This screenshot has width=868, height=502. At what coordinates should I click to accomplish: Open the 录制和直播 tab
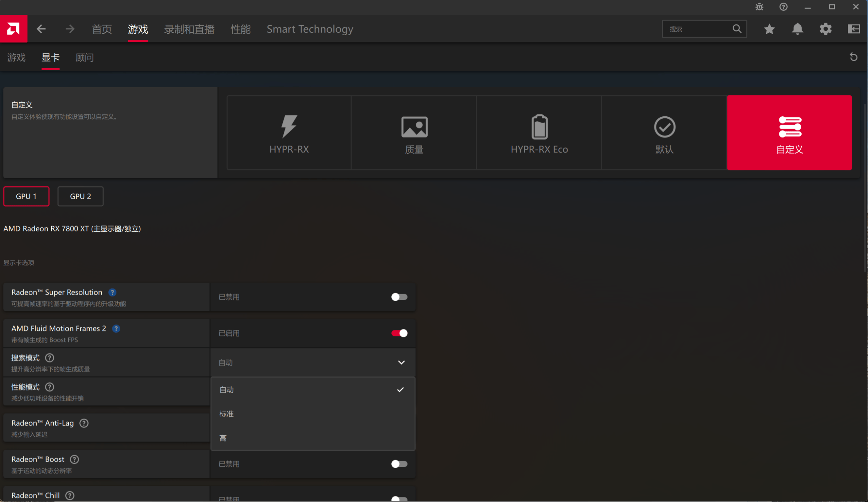[x=189, y=29]
